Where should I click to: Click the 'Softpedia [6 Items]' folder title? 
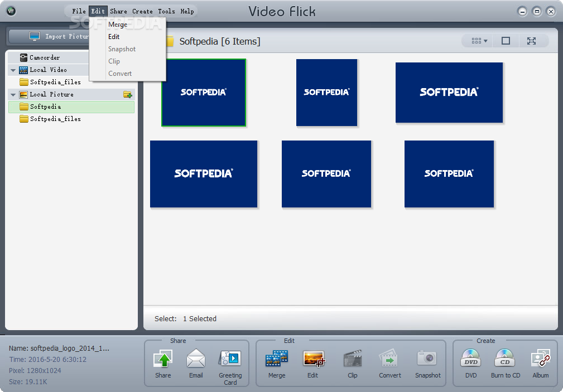[x=220, y=41]
